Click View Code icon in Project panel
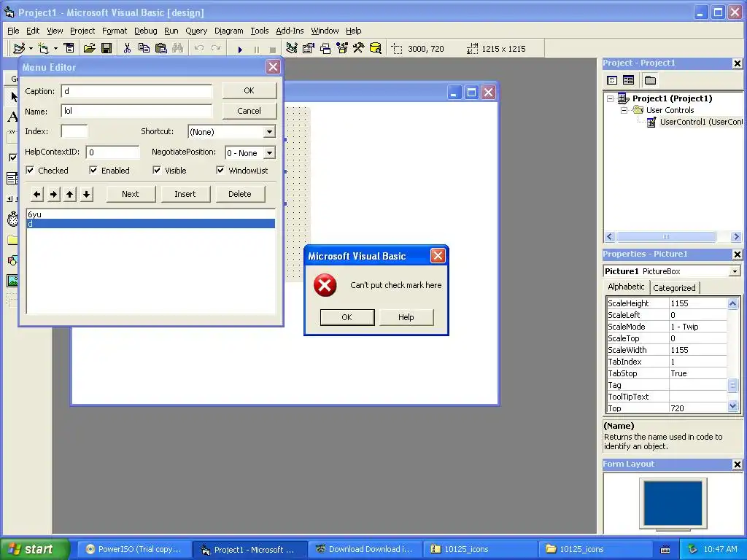 612,80
